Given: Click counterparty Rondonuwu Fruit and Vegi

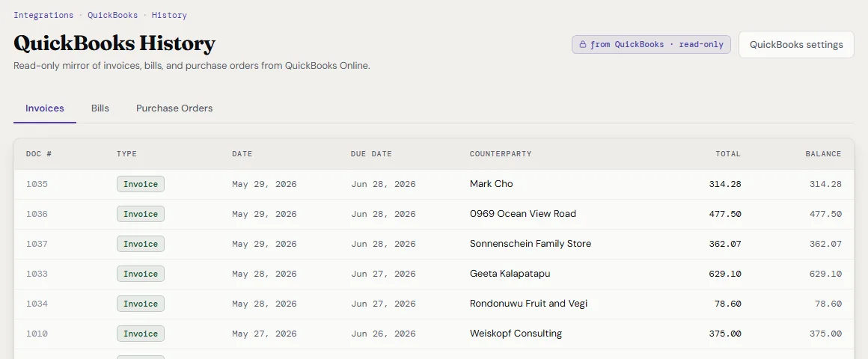Looking at the screenshot, I should [x=528, y=303].
